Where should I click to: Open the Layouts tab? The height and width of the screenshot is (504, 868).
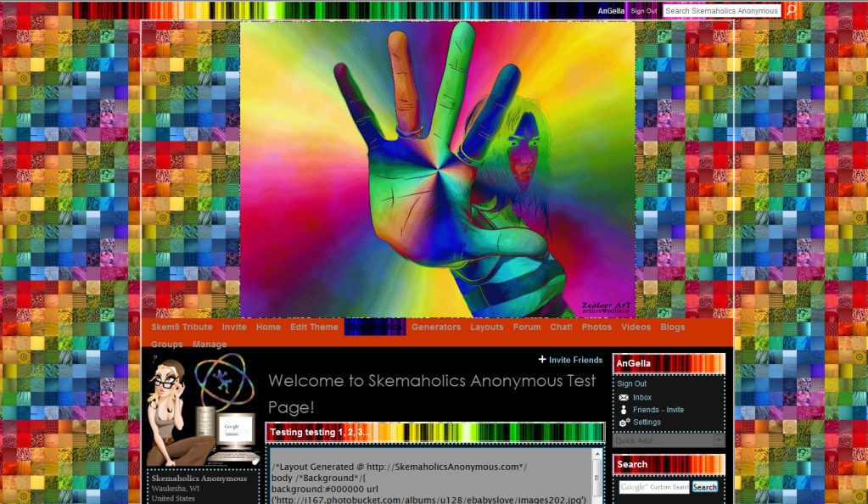click(x=486, y=328)
